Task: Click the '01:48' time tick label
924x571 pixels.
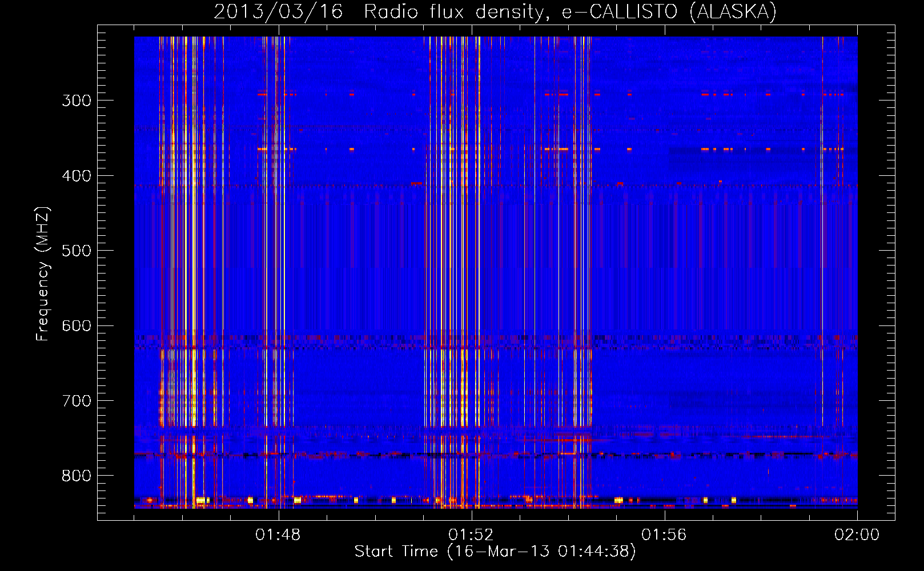Action: [x=278, y=535]
